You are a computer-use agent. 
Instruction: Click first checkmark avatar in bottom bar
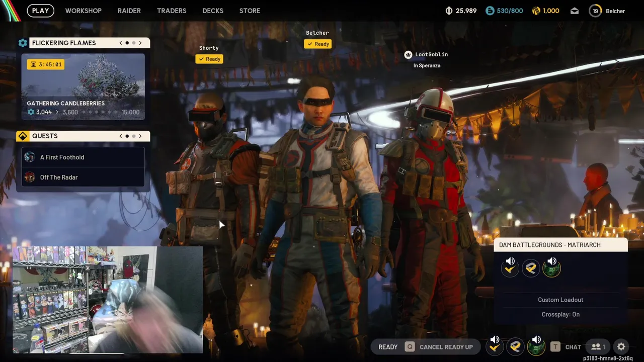(495, 347)
